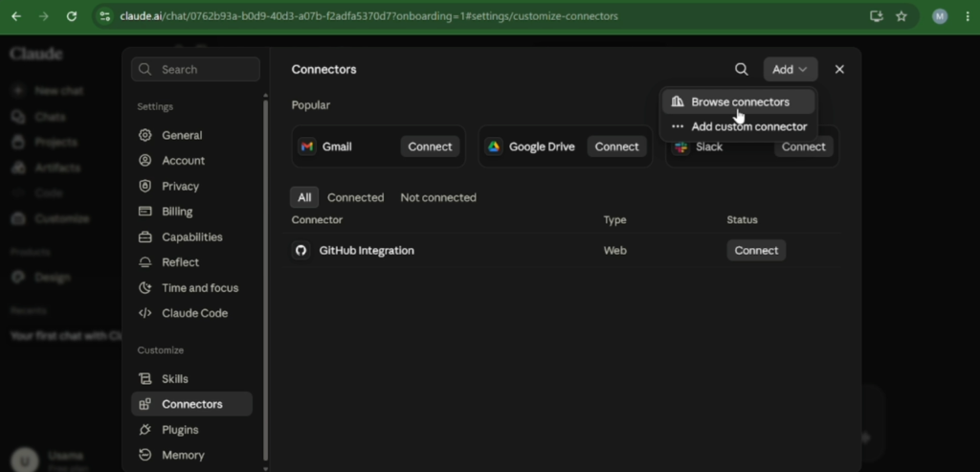Switch to the Connected filter tab
This screenshot has width=980, height=472.
(356, 197)
